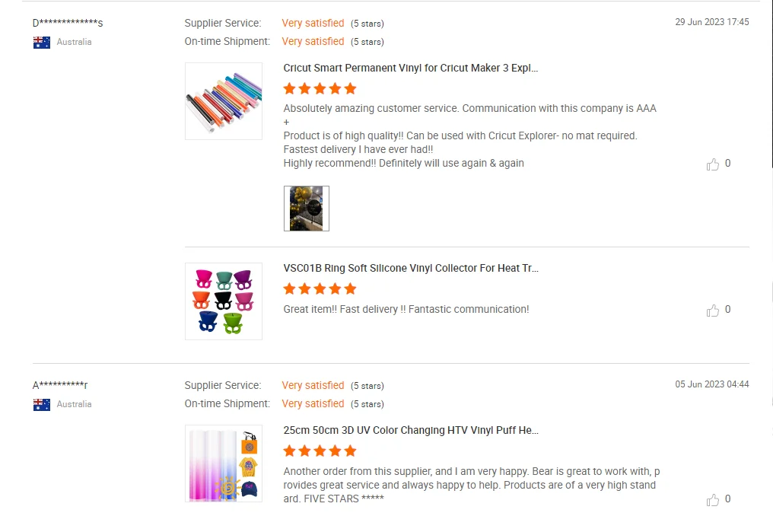This screenshot has height=532, width=773.
Task: Click star rating of 3D UV HTV Vinyl review
Action: (x=320, y=451)
